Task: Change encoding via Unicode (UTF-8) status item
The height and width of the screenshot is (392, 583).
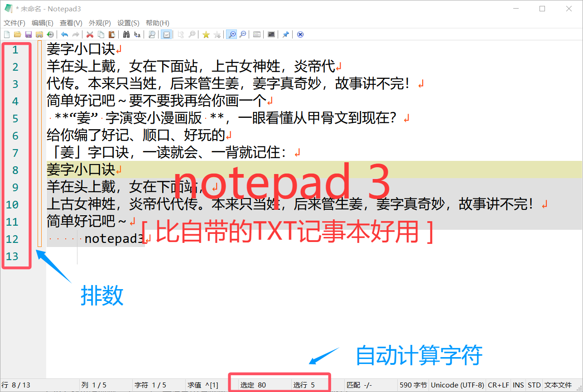Action: (x=458, y=385)
